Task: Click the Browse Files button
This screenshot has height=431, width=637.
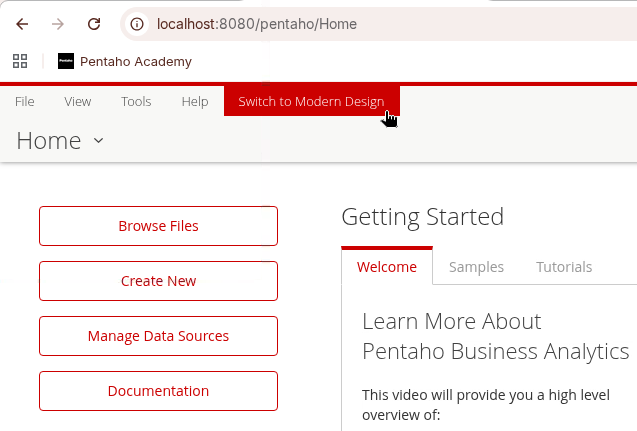Action: coord(158,226)
